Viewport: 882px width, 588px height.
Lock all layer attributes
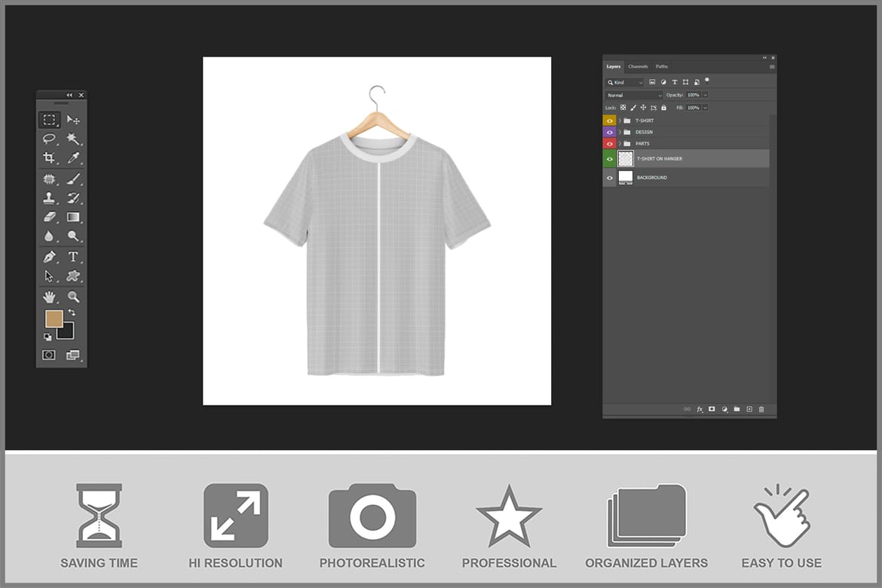pyautogui.click(x=663, y=108)
